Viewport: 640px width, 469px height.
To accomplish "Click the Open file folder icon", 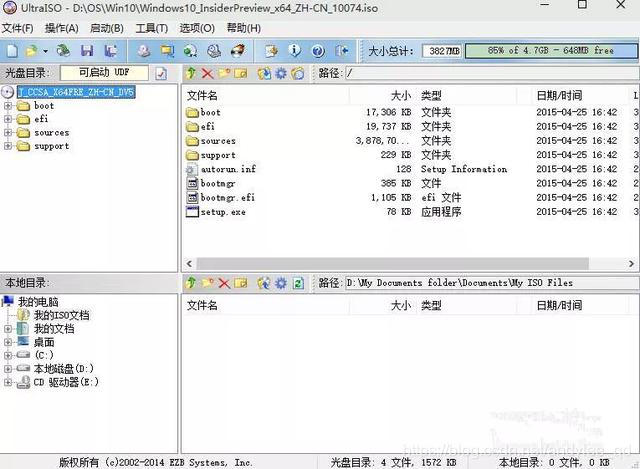I will point(31,51).
